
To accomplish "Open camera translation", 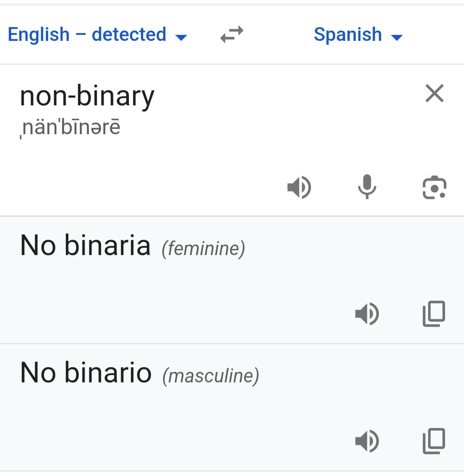I will click(434, 187).
